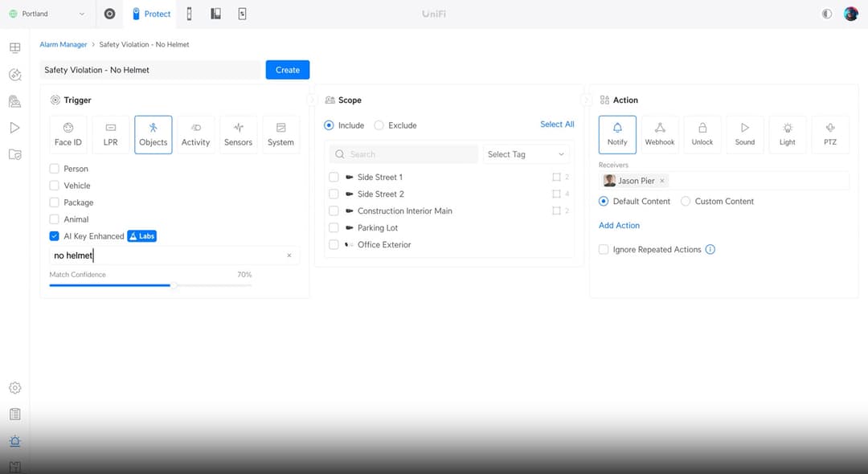
Task: Toggle theme using the half-circle icon
Action: tap(826, 14)
